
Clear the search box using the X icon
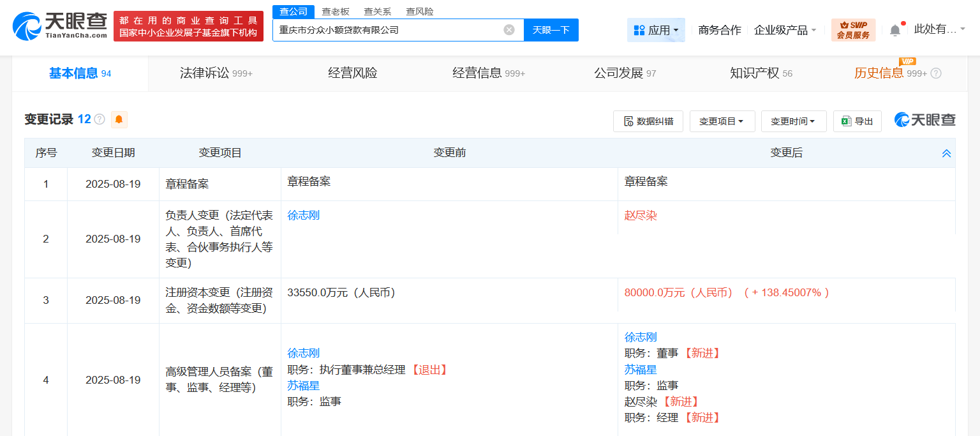(x=509, y=29)
